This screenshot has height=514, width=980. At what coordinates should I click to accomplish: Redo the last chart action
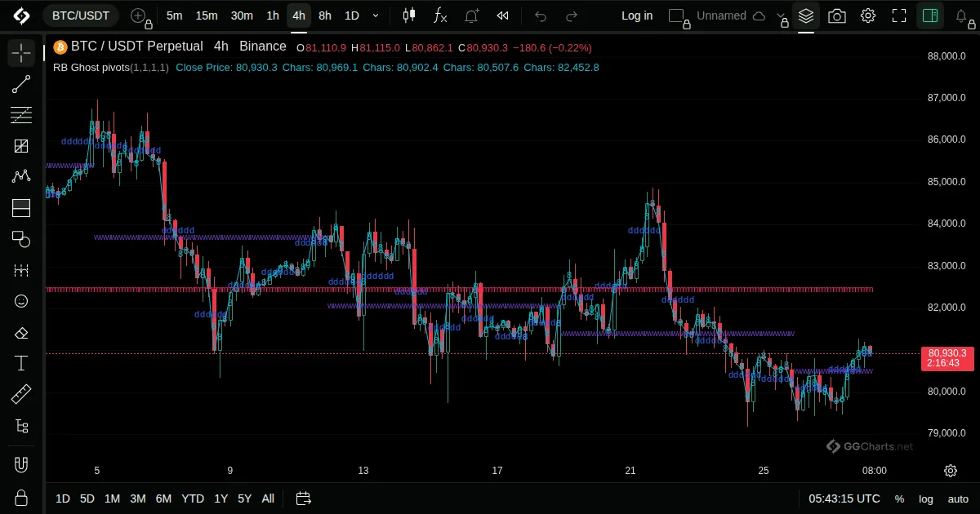572,16
